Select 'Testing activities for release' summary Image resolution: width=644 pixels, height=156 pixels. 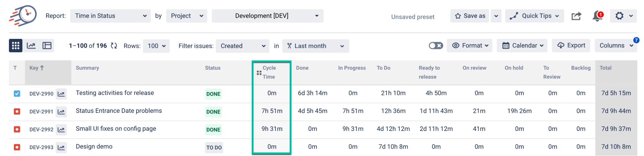click(x=115, y=93)
